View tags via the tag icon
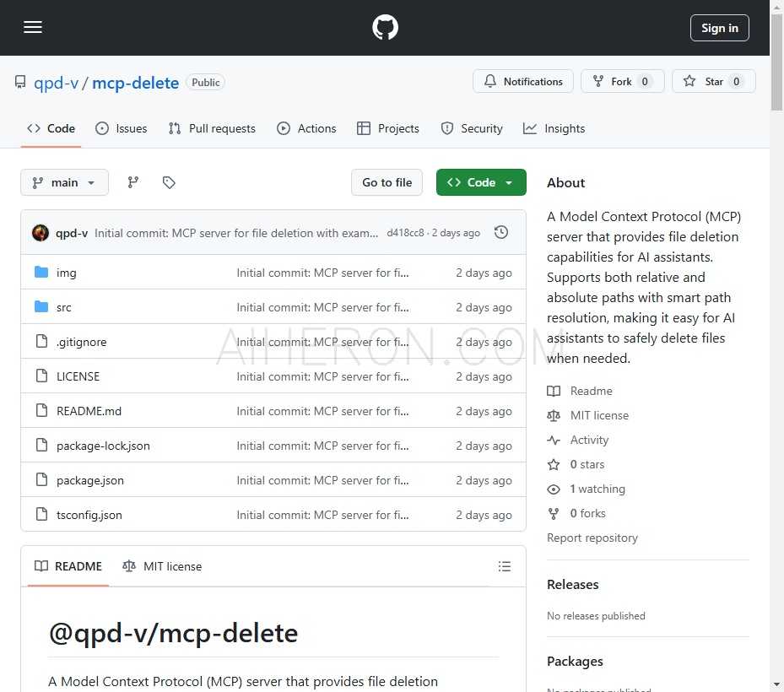Viewport: 784px width, 692px height. (x=169, y=182)
